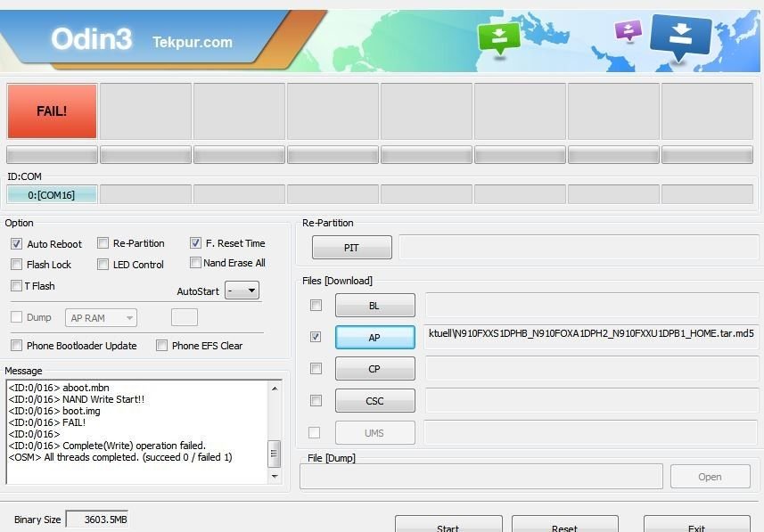The height and width of the screenshot is (532, 764).
Task: Check the BL file checkbox
Action: pyautogui.click(x=316, y=306)
